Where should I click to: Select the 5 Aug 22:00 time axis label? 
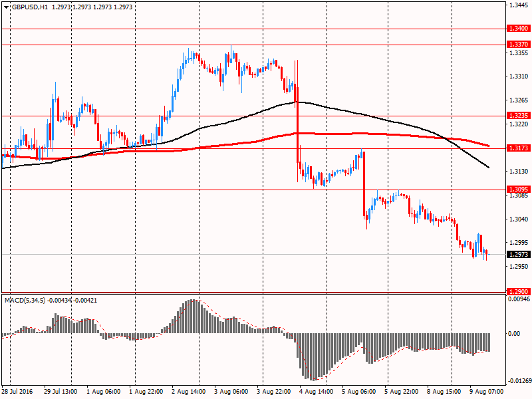click(402, 392)
